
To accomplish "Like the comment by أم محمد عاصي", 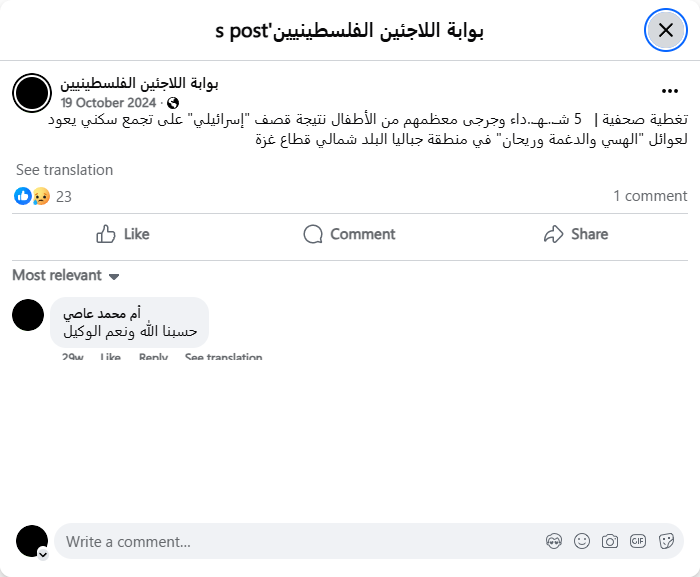I will (110, 357).
